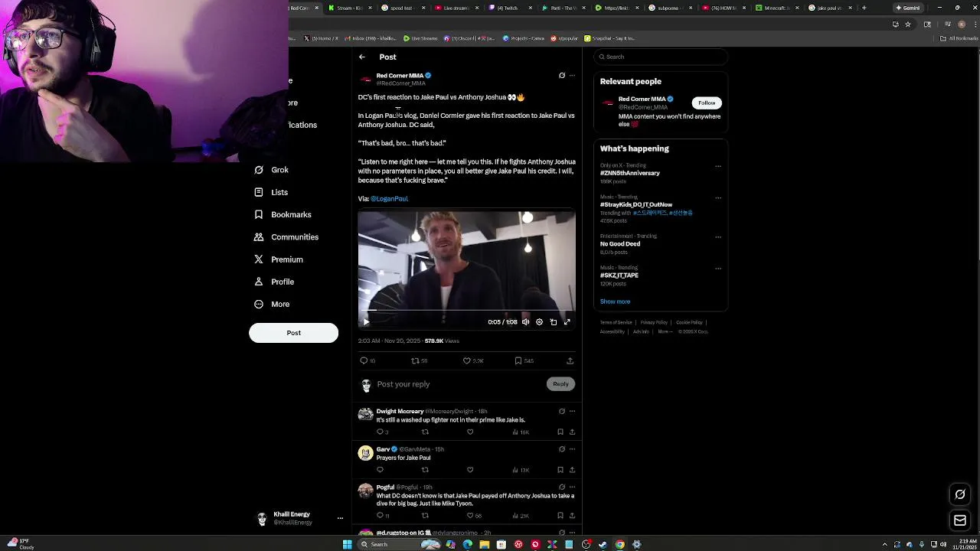Toggle video picture-in-picture mode
The width and height of the screenshot is (980, 551).
click(554, 322)
